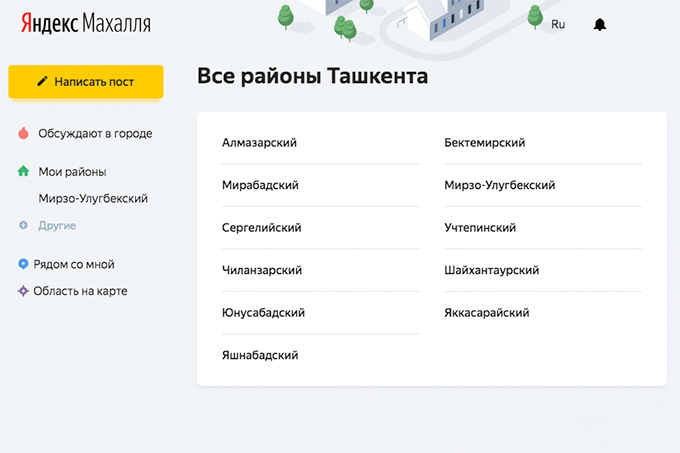Screen dimensions: 680x453
Task: Open the Чиланзарский district
Action: tap(261, 270)
